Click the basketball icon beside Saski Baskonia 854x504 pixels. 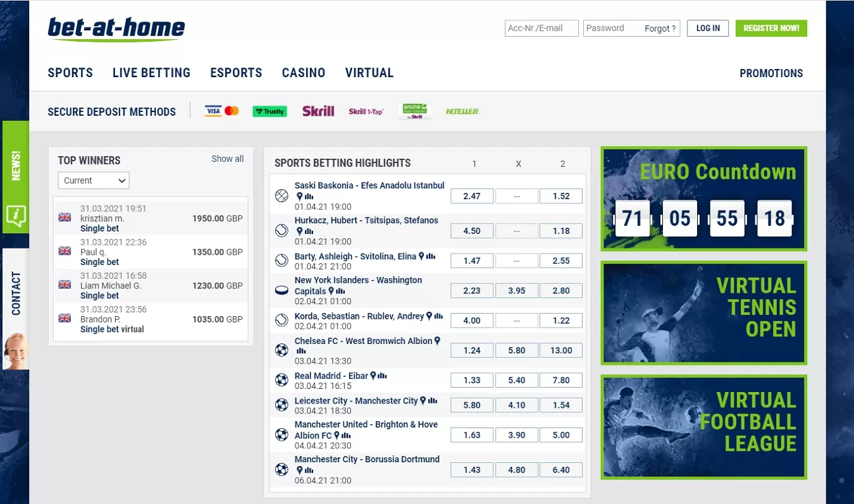pyautogui.click(x=282, y=196)
